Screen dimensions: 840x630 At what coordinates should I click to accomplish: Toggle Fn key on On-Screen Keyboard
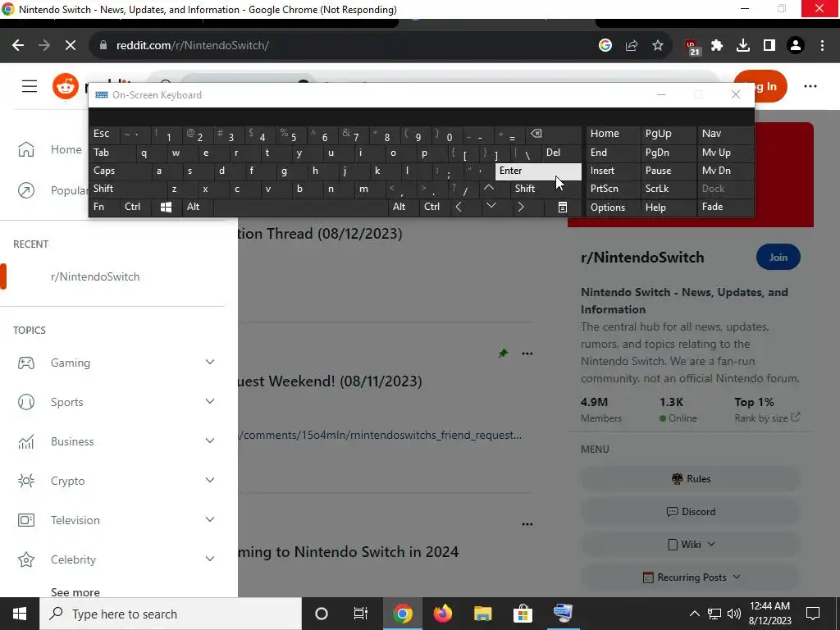point(104,207)
